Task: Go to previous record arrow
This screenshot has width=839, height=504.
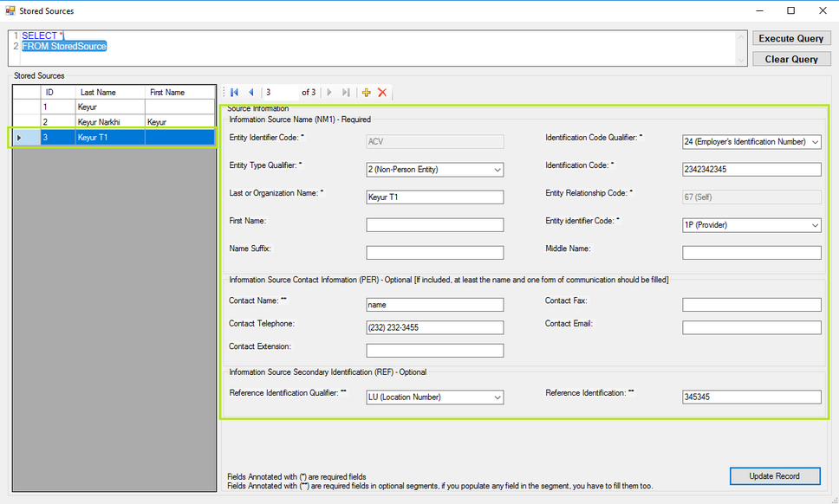Action: point(250,93)
